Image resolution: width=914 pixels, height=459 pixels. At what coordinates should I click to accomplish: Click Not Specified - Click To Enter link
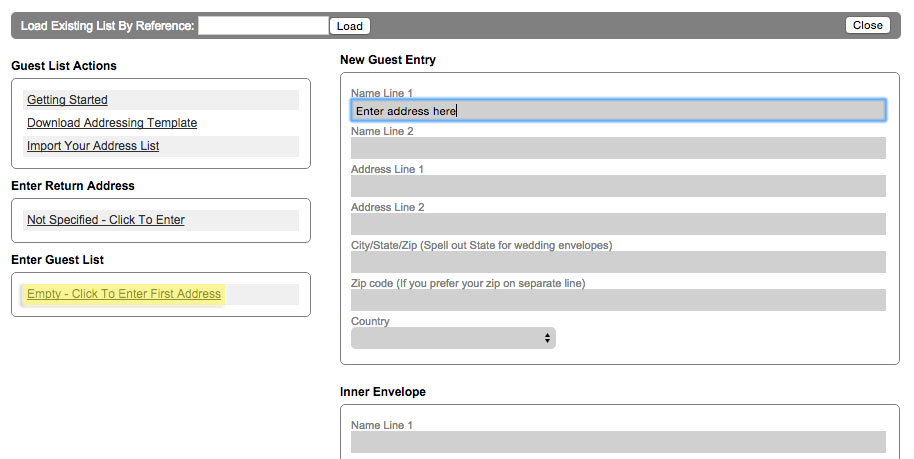[106, 220]
